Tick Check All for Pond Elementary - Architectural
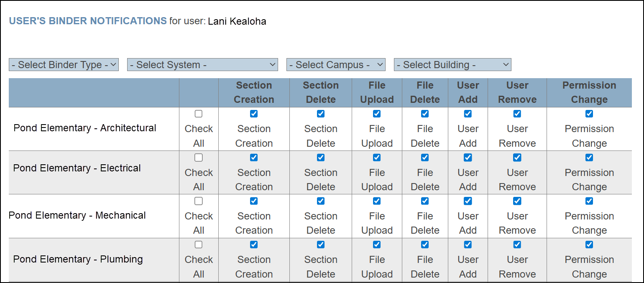Image resolution: width=644 pixels, height=283 pixels. pyautogui.click(x=199, y=114)
